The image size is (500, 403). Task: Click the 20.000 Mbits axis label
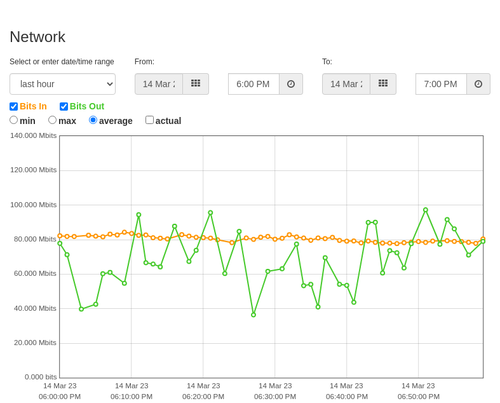click(x=35, y=343)
